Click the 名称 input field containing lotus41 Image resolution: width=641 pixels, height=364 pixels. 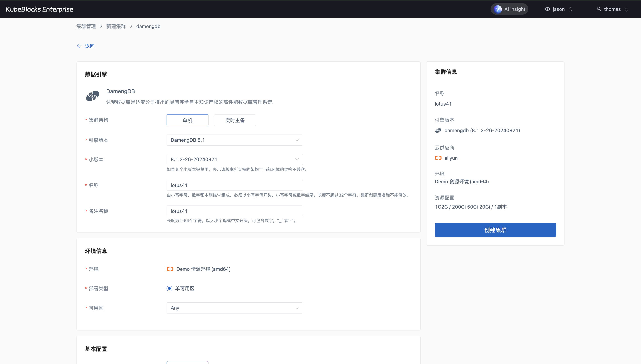coord(235,185)
